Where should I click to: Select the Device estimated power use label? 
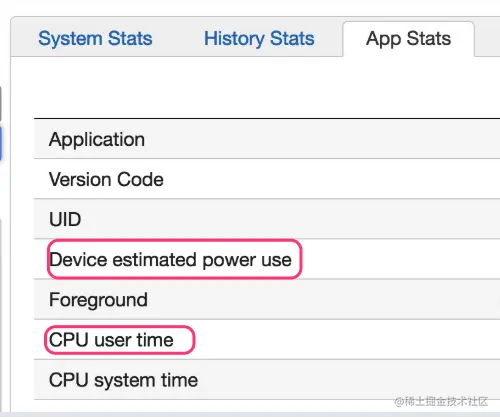pos(170,259)
